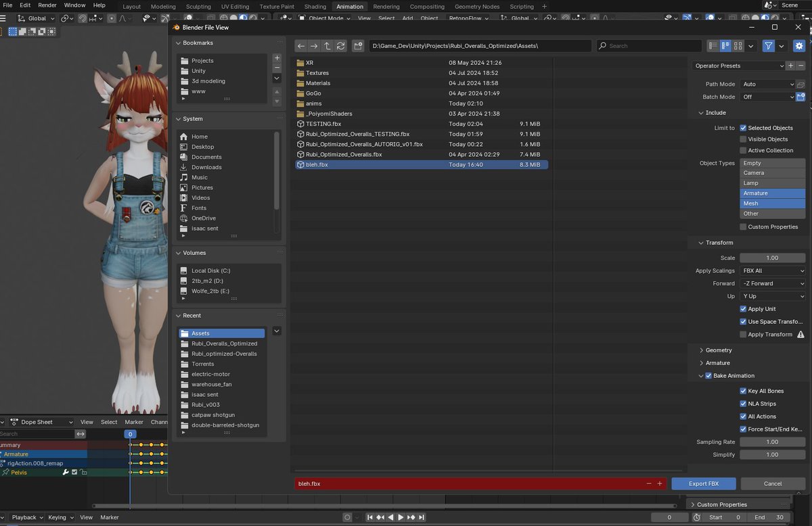Toggle Force Start/End Keying checkbox
Viewport: 812px width, 526px height.
(x=743, y=429)
